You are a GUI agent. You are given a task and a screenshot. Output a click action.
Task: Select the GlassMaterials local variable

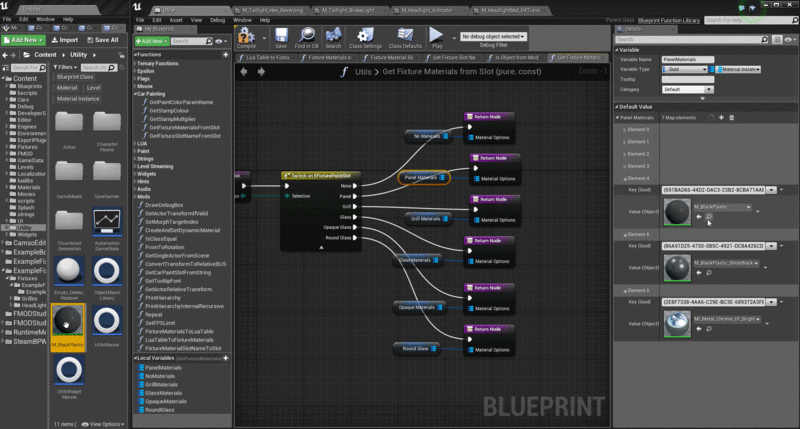(x=163, y=393)
